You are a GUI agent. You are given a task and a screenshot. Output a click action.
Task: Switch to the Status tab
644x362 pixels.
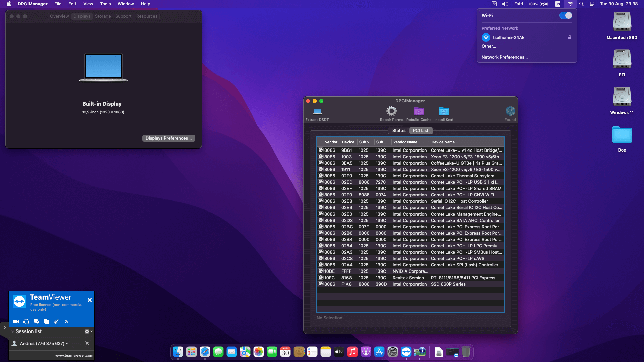(x=398, y=130)
